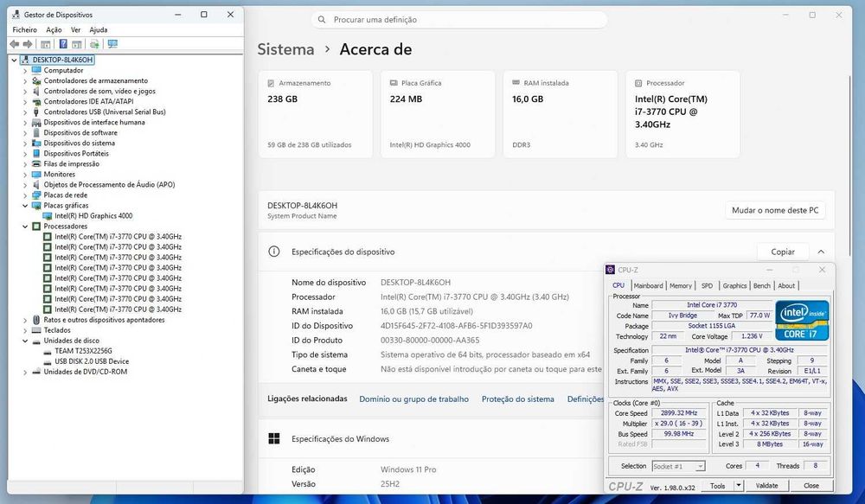Toggle the console tree pane toolbar icon
This screenshot has height=504, width=865.
[46, 44]
